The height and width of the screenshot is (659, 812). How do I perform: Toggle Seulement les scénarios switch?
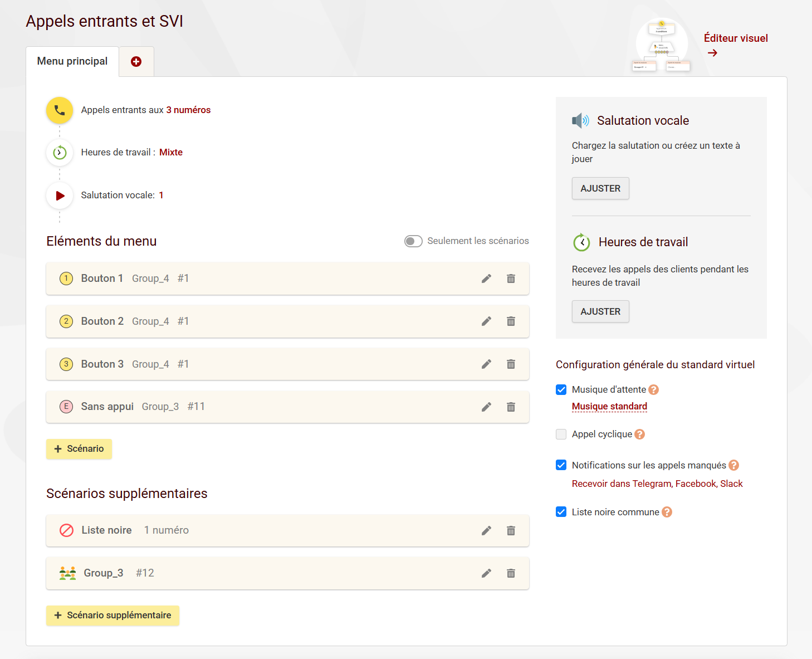[x=413, y=241]
